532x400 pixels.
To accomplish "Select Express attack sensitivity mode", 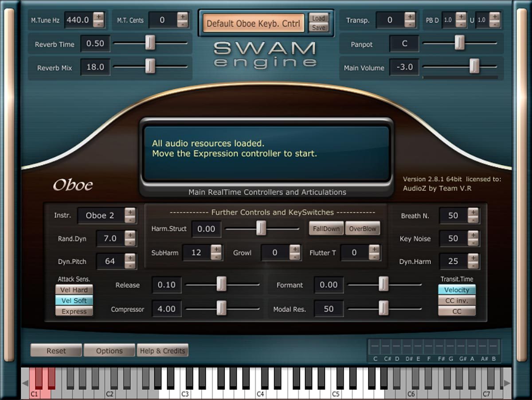I will click(x=74, y=311).
